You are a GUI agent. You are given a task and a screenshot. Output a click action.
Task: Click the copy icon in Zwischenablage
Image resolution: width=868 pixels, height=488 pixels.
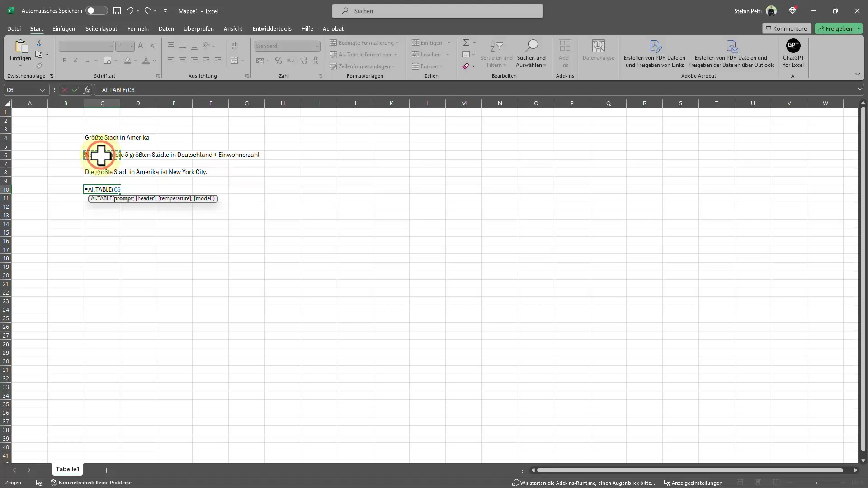(x=39, y=55)
